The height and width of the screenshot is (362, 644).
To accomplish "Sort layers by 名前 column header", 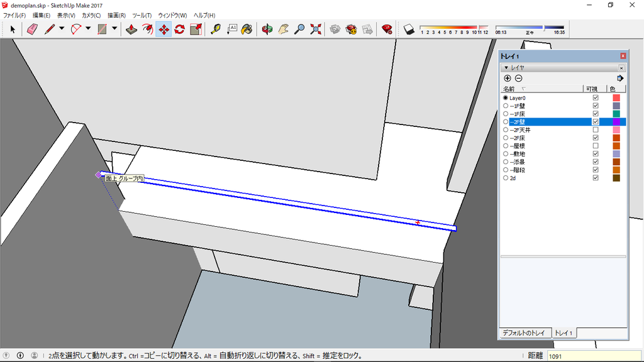I will pos(541,89).
